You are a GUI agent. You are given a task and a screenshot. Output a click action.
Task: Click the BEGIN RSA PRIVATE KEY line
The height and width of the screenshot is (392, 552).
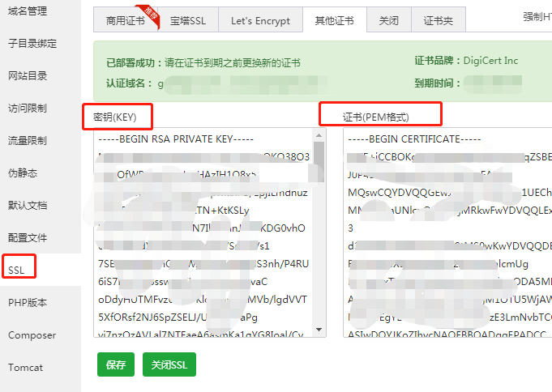[176, 139]
